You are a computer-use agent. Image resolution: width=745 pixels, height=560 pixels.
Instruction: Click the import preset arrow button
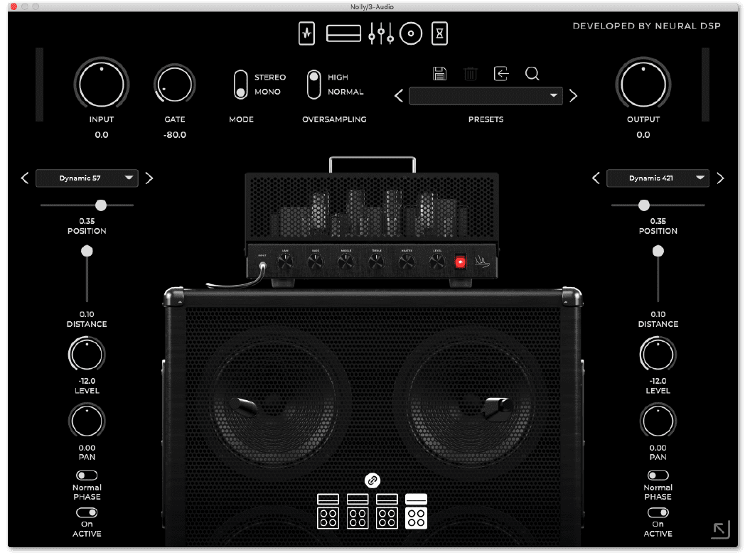pyautogui.click(x=502, y=73)
